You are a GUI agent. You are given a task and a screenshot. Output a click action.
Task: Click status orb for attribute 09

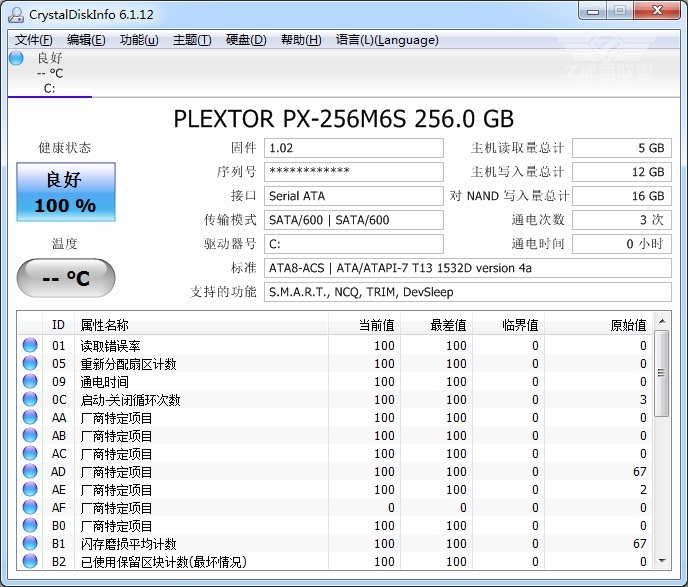point(30,381)
